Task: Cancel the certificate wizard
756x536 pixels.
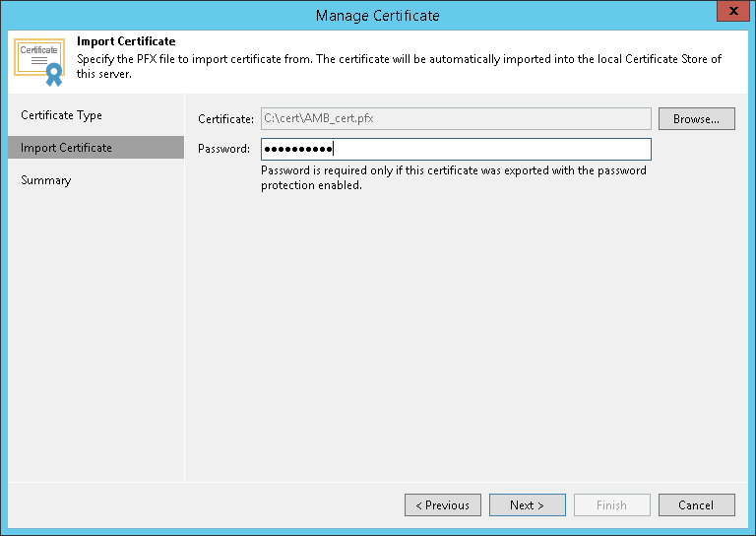Action: (696, 504)
